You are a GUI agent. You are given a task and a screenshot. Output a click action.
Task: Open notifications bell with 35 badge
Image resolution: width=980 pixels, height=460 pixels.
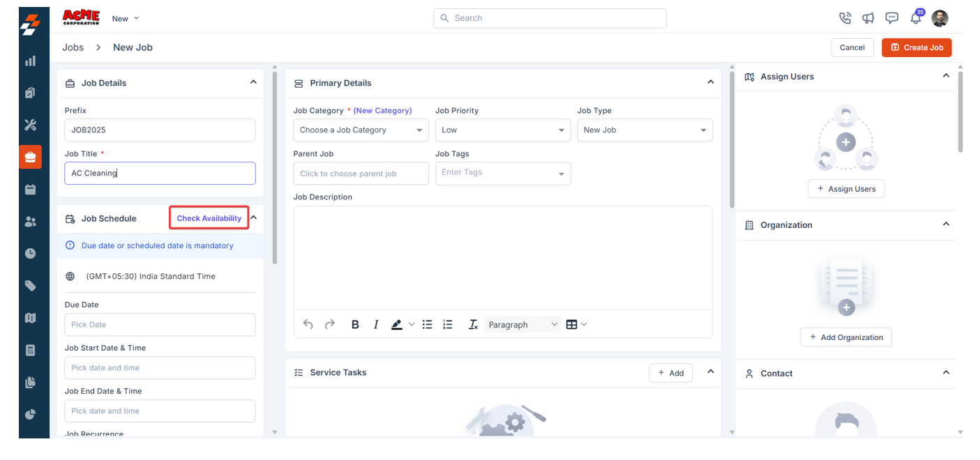pos(916,18)
